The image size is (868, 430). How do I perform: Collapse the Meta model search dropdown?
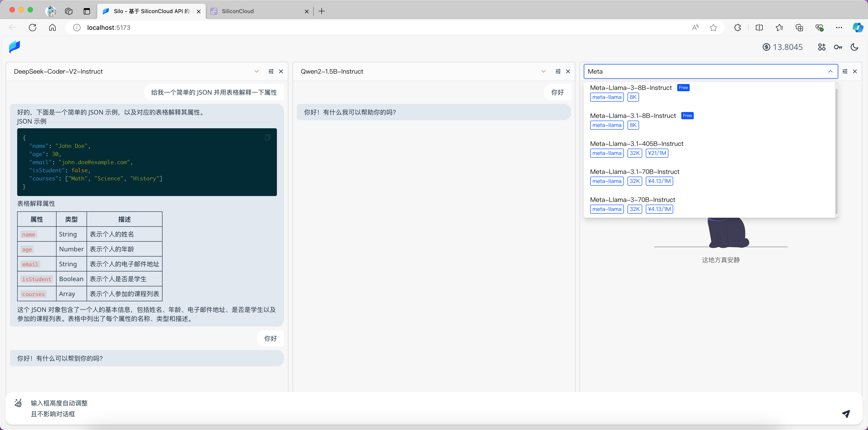[830, 71]
